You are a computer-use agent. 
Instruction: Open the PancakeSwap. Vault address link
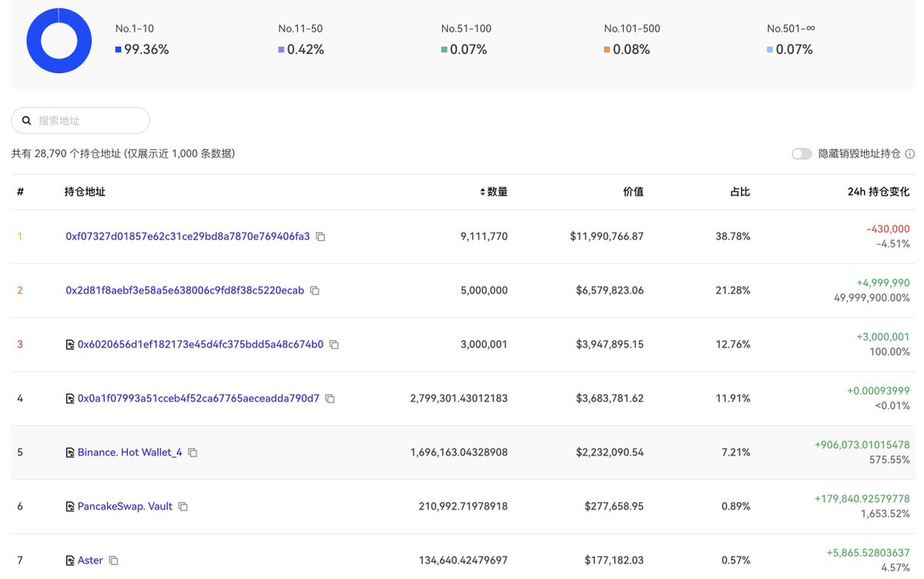click(x=125, y=507)
